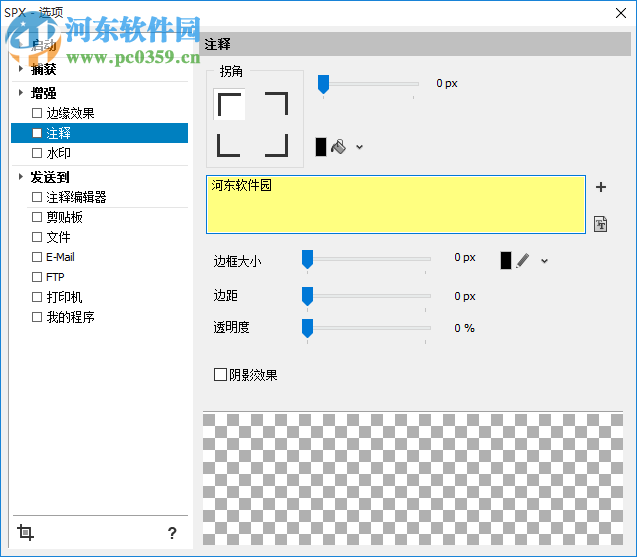Open the text font settings icon
Viewport: 637px width, 557px height.
pos(600,224)
